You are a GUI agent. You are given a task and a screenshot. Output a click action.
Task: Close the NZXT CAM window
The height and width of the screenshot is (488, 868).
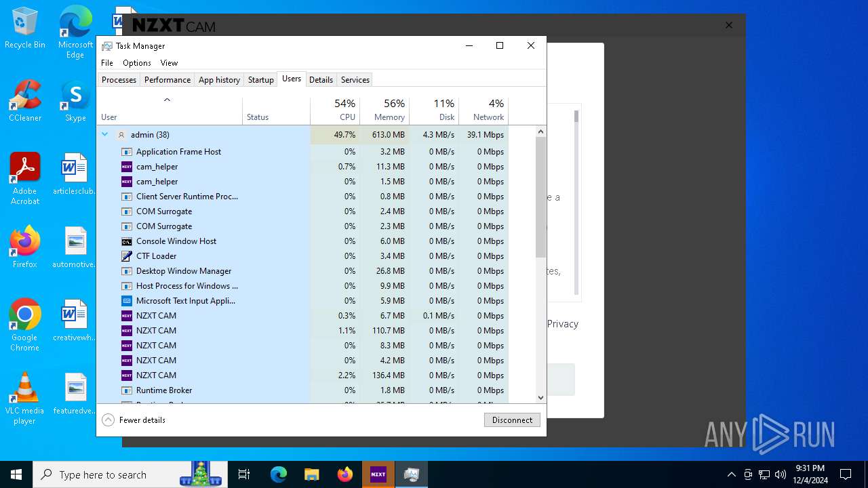click(x=729, y=25)
